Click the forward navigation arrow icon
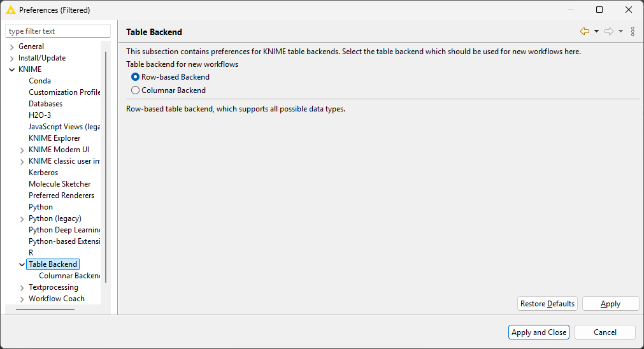 [609, 31]
